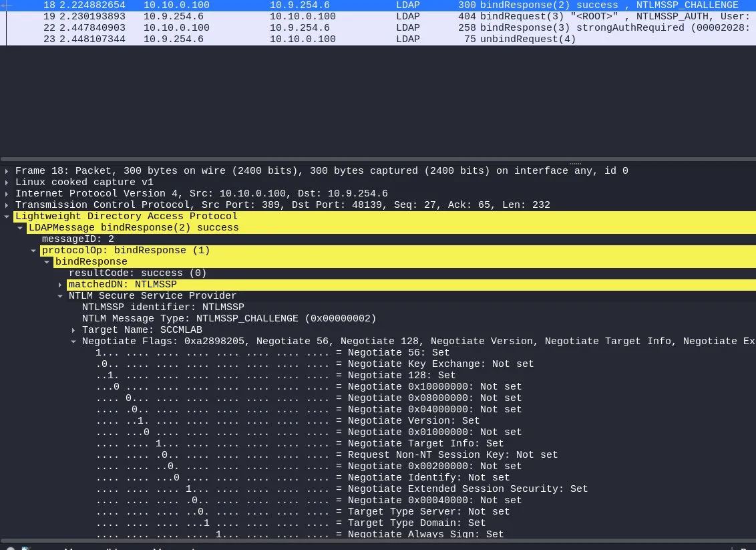Expand the Frame 18 details
Image resolution: width=756 pixels, height=550 pixels.
pyautogui.click(x=7, y=171)
